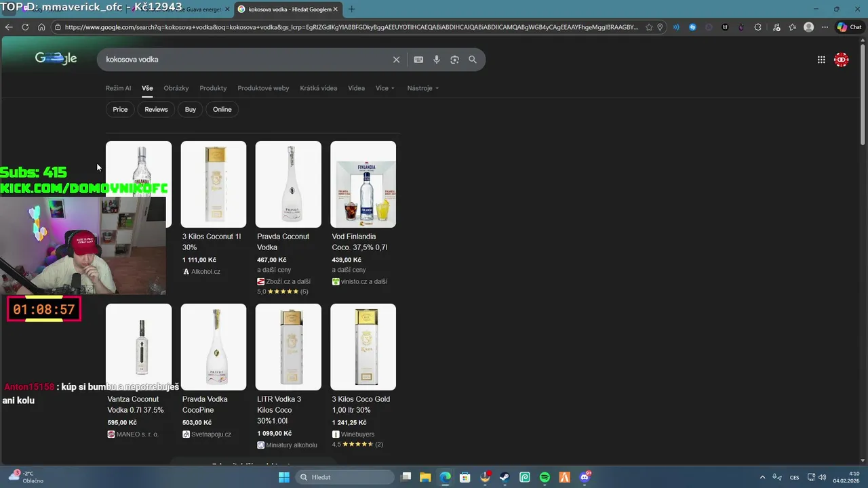The height and width of the screenshot is (488, 868).
Task: Open location permission icon in address bar
Action: click(x=660, y=27)
